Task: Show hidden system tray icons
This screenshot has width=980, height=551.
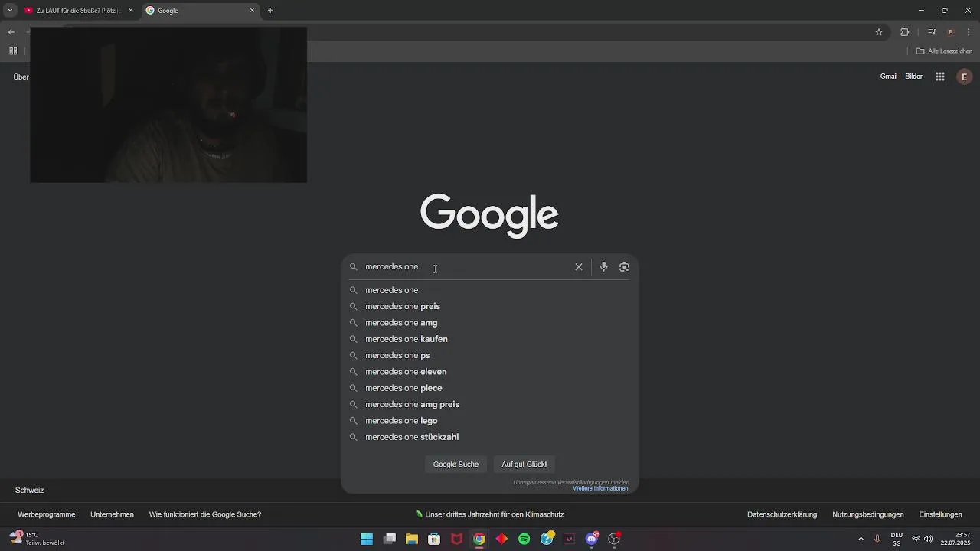Action: click(861, 539)
